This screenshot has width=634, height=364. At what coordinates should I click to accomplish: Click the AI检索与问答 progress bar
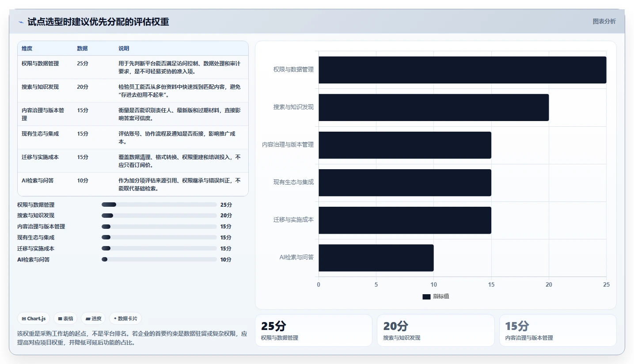pos(159,259)
